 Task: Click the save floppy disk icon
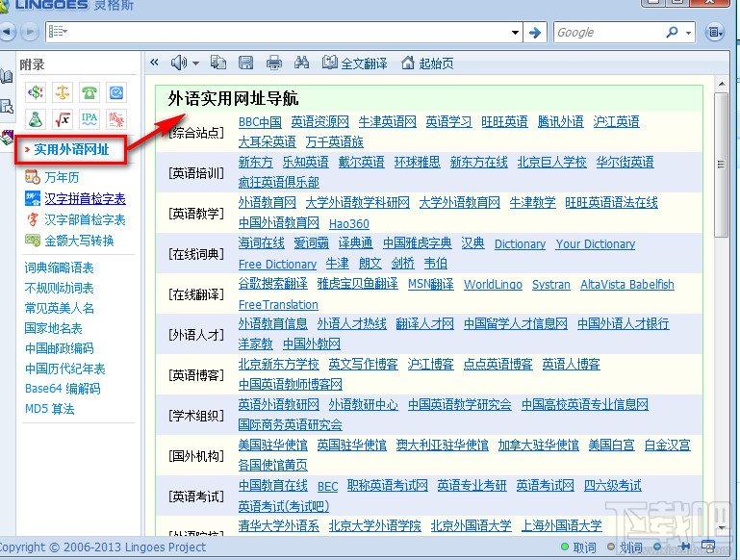coord(246,63)
